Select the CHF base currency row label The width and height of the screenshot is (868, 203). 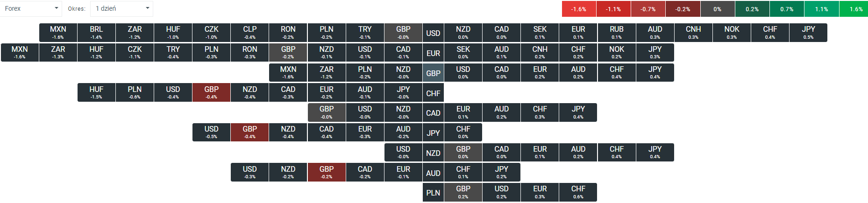[x=433, y=93]
